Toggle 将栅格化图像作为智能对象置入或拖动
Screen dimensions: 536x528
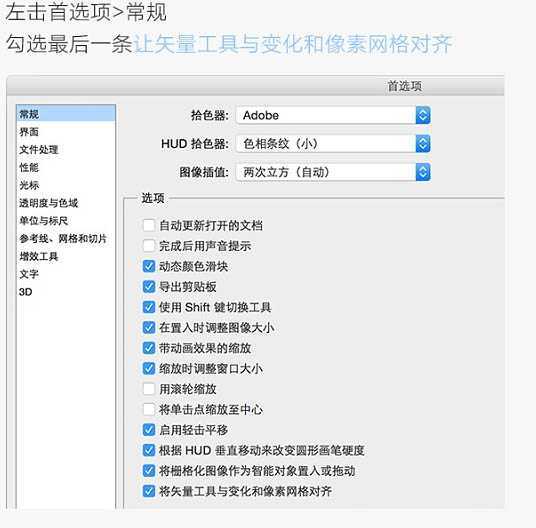pyautogui.click(x=149, y=471)
